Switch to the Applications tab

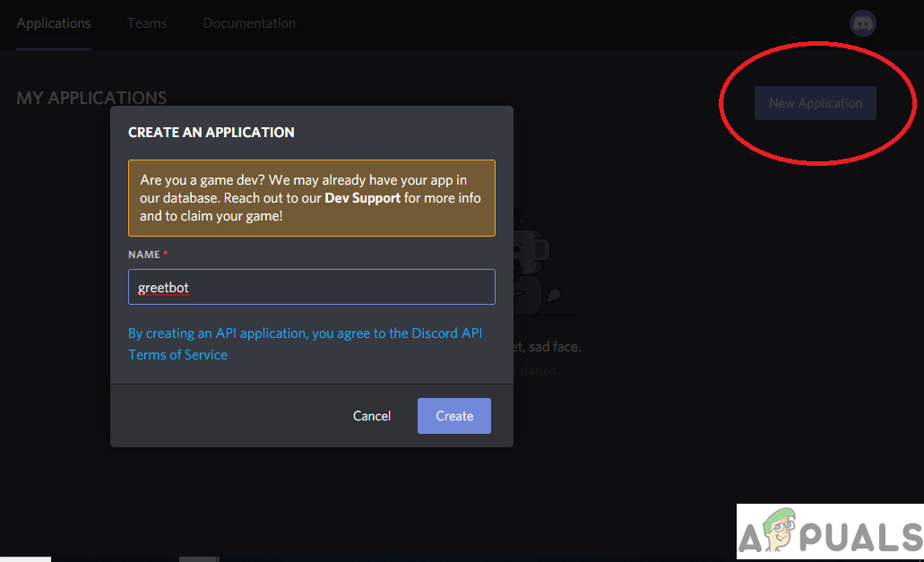point(54,23)
